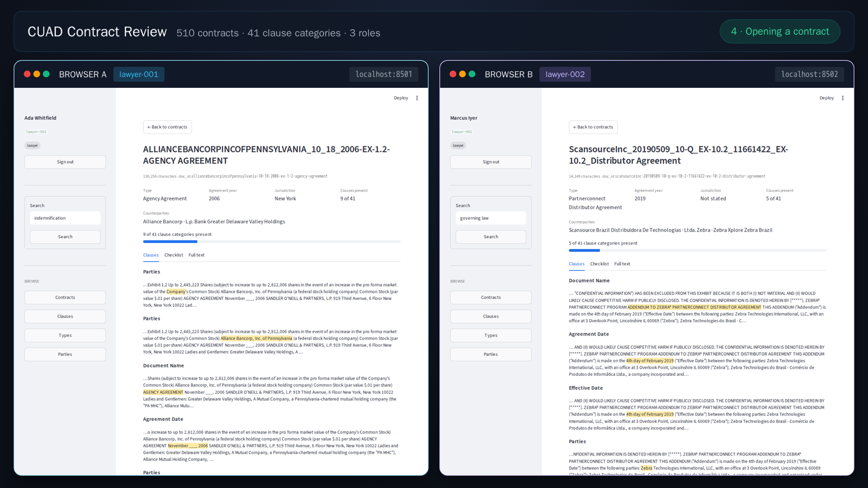Focus the 'indemnification' search field in Browser A

65,218
